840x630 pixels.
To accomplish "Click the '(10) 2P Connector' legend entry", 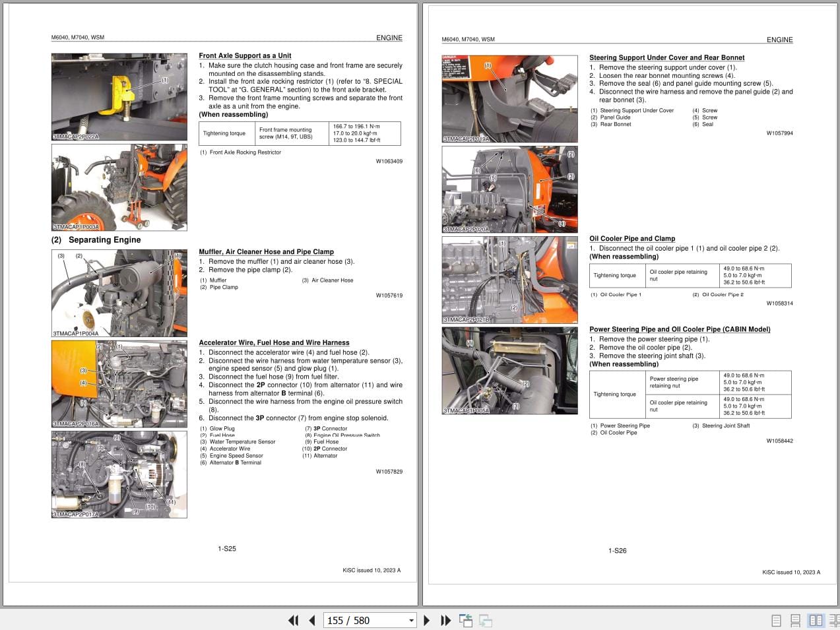I will point(325,449).
